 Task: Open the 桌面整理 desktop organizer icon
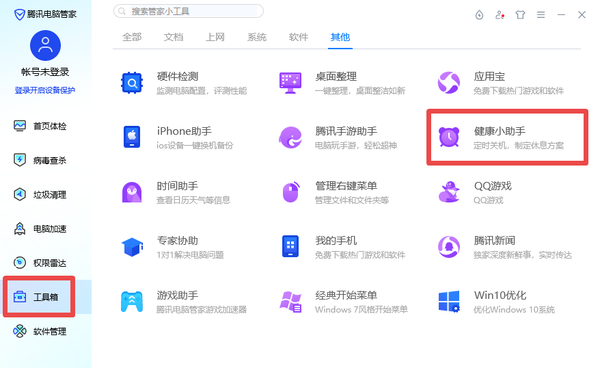pos(290,83)
